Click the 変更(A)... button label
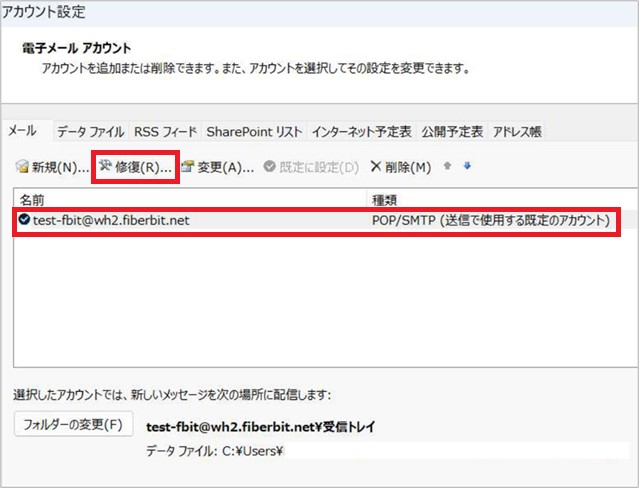This screenshot has width=639, height=488. (225, 167)
